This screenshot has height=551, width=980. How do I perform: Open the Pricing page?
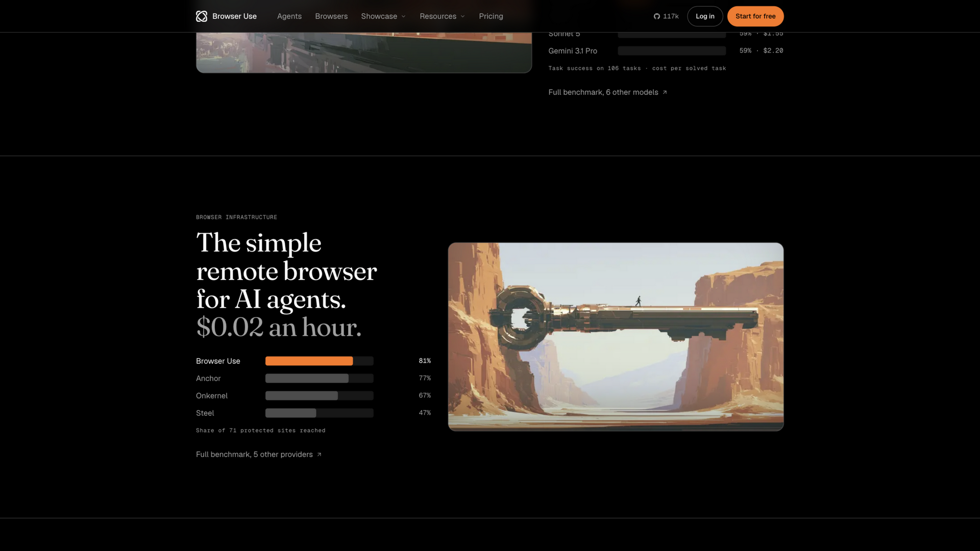point(491,16)
